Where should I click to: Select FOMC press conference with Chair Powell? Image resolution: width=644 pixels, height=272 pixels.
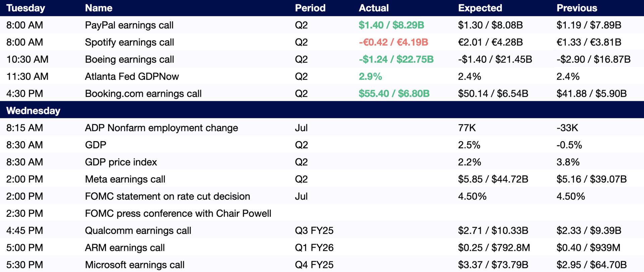point(178,213)
